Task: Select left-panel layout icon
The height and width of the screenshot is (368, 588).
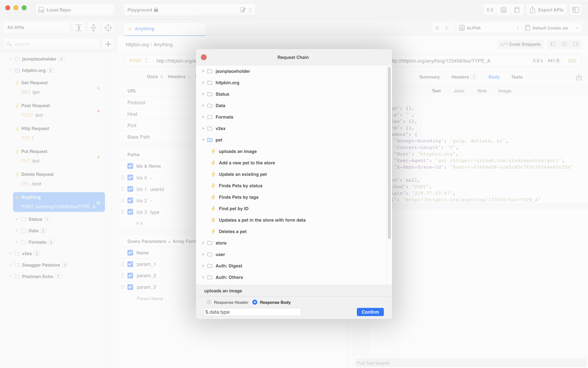Action: pyautogui.click(x=553, y=44)
